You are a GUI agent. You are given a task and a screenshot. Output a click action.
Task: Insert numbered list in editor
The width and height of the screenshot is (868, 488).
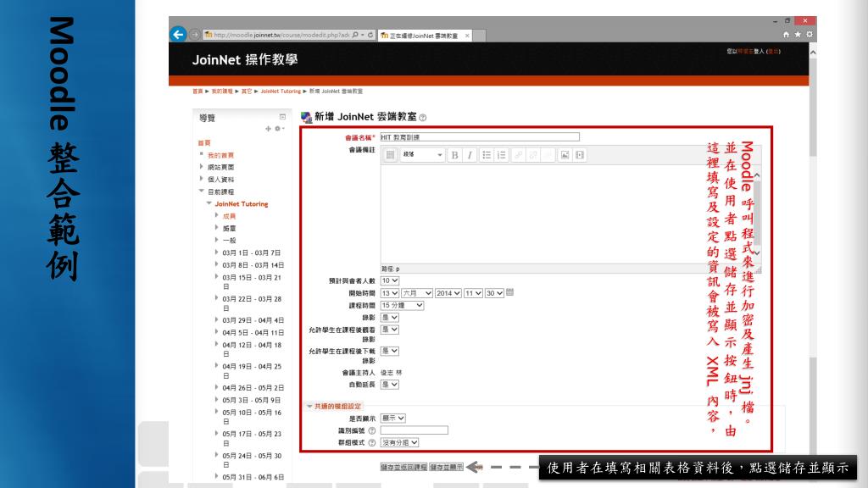click(502, 155)
